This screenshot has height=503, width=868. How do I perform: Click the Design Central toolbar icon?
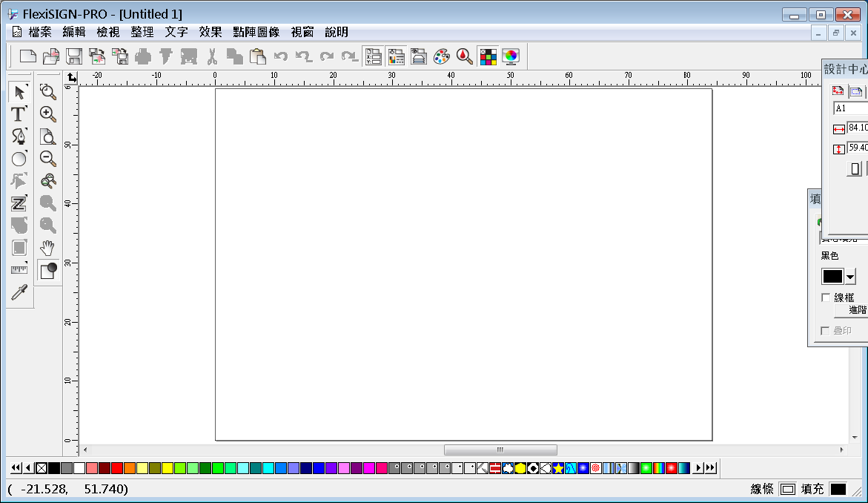click(x=374, y=56)
